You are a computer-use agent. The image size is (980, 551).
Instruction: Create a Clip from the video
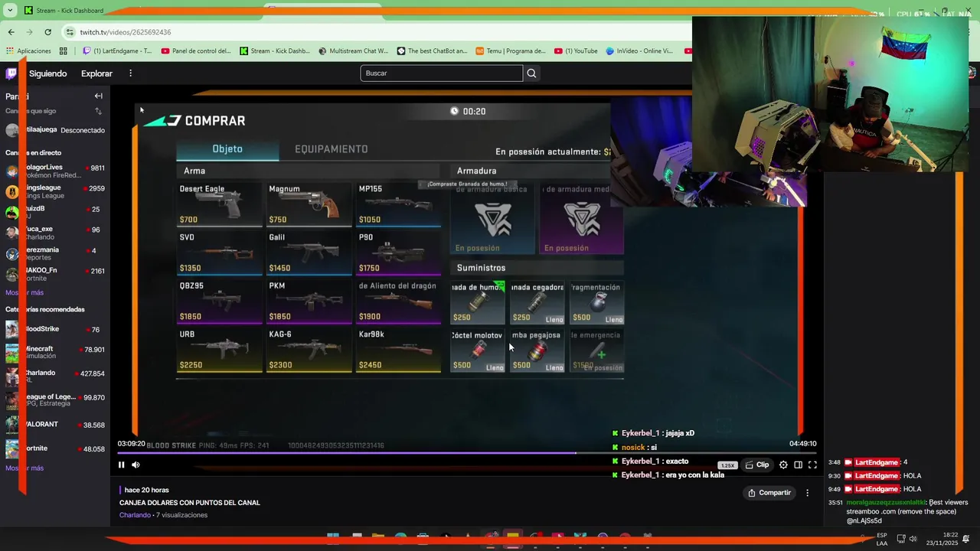coord(756,465)
